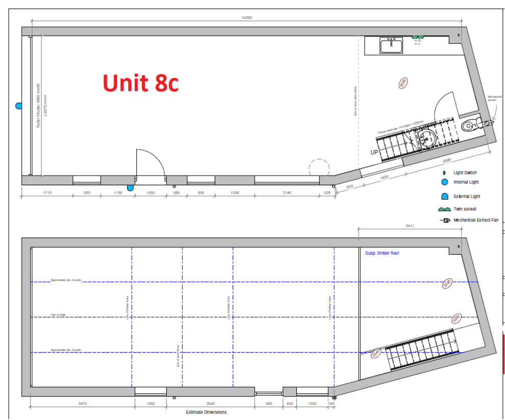
Task: Click the red Unit 8c title
Action: pos(140,83)
